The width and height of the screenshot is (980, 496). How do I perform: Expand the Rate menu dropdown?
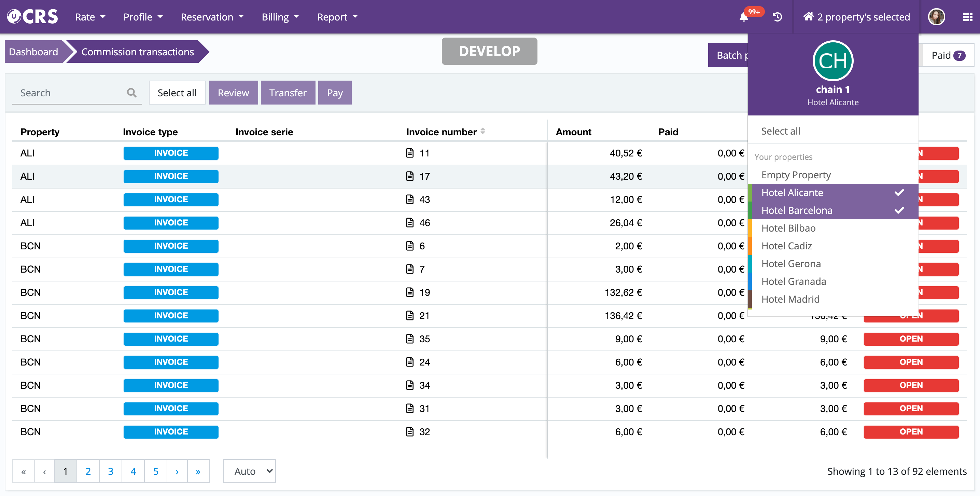tap(90, 17)
